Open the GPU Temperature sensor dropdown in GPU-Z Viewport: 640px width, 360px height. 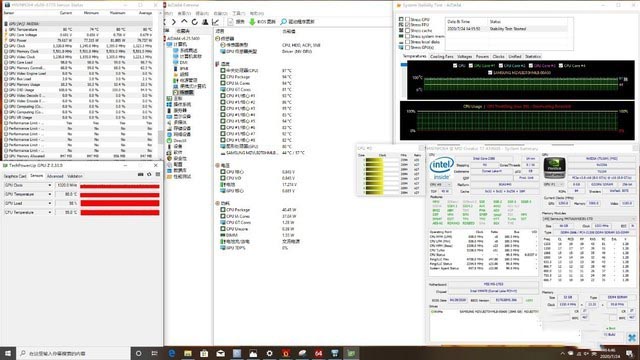click(x=50, y=194)
